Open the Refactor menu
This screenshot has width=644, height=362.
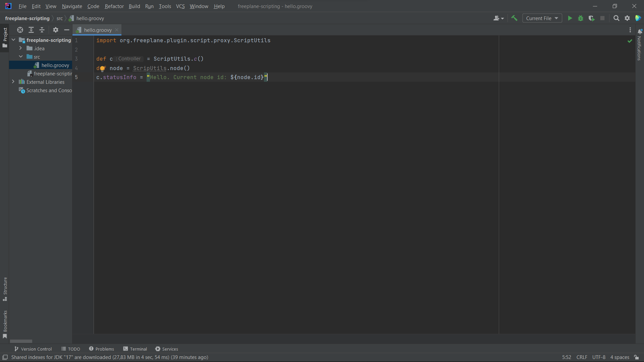point(114,6)
